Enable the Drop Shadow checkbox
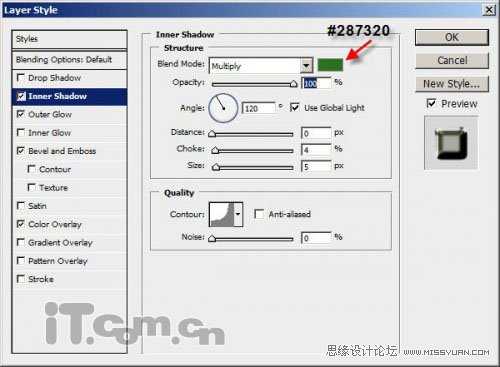Screen dimensions: 500x367 pos(21,78)
